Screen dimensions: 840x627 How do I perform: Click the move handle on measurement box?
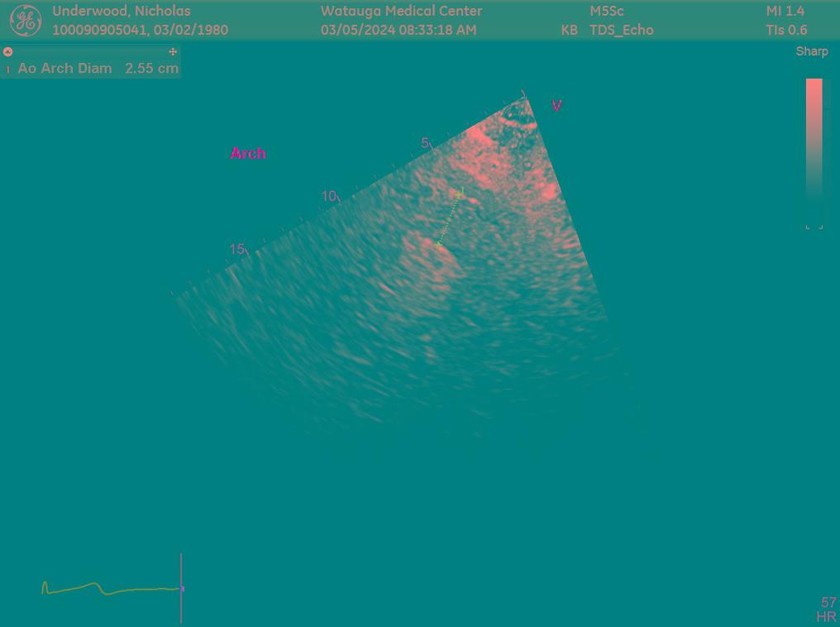pos(173,51)
